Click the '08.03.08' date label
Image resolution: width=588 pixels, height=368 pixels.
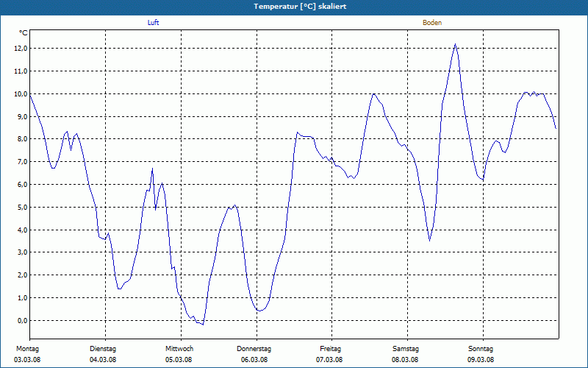[x=405, y=360]
